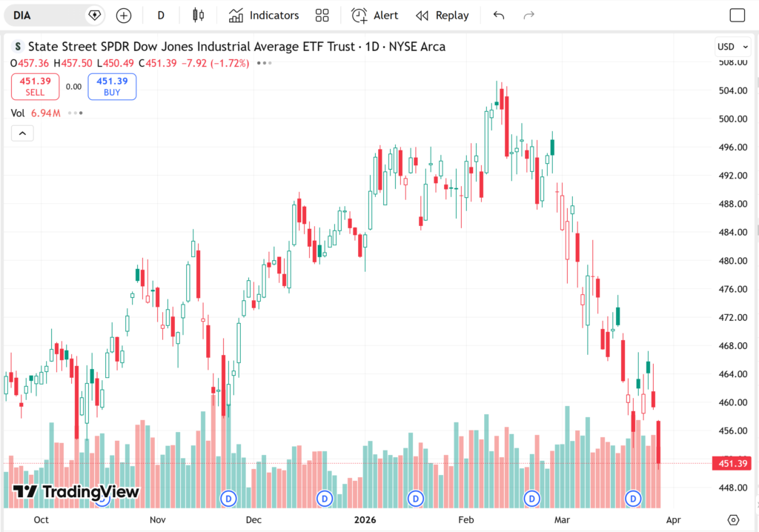Click the add symbol plus icon
The height and width of the screenshot is (532, 759).
click(x=124, y=16)
